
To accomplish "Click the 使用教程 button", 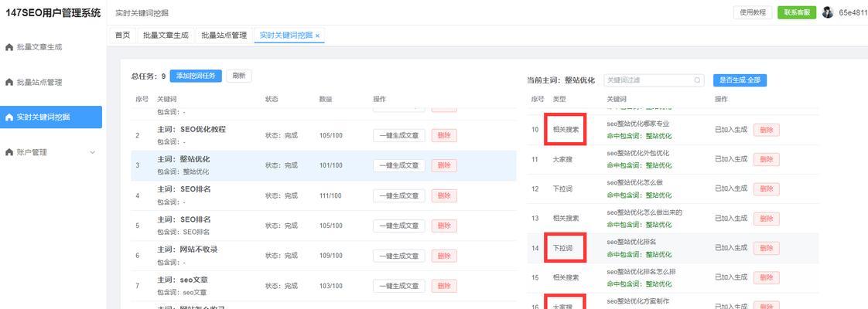I will tap(753, 12).
